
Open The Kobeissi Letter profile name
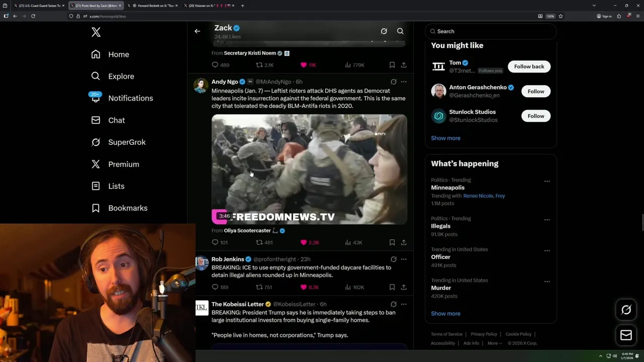[x=237, y=304]
